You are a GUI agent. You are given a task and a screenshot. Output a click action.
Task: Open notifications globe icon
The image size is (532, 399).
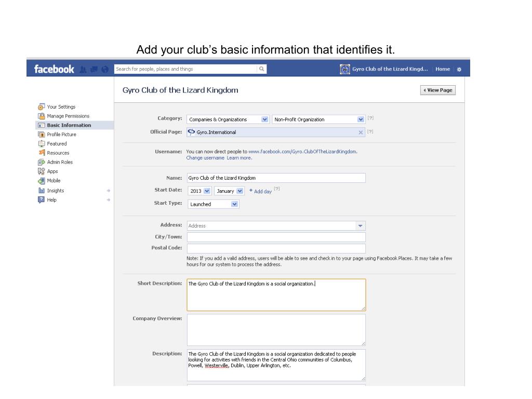click(x=105, y=70)
